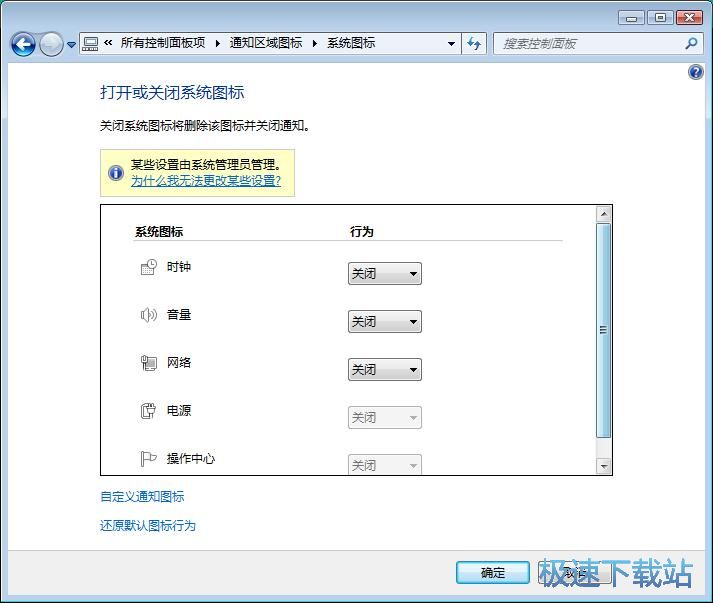Click the 取消 cancel button

coord(574,573)
